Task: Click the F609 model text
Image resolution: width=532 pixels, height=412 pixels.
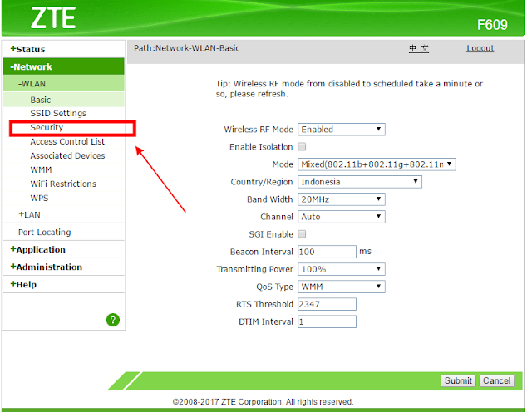Action: pos(492,25)
